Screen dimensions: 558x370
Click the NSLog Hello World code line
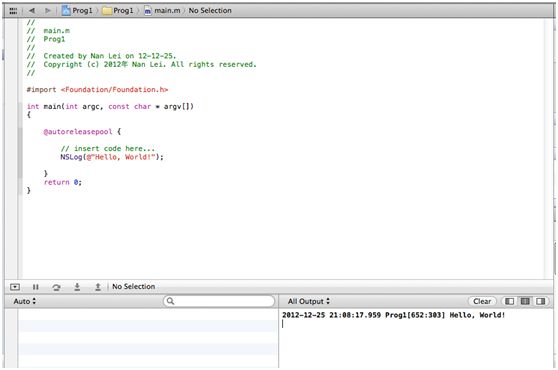coord(112,157)
